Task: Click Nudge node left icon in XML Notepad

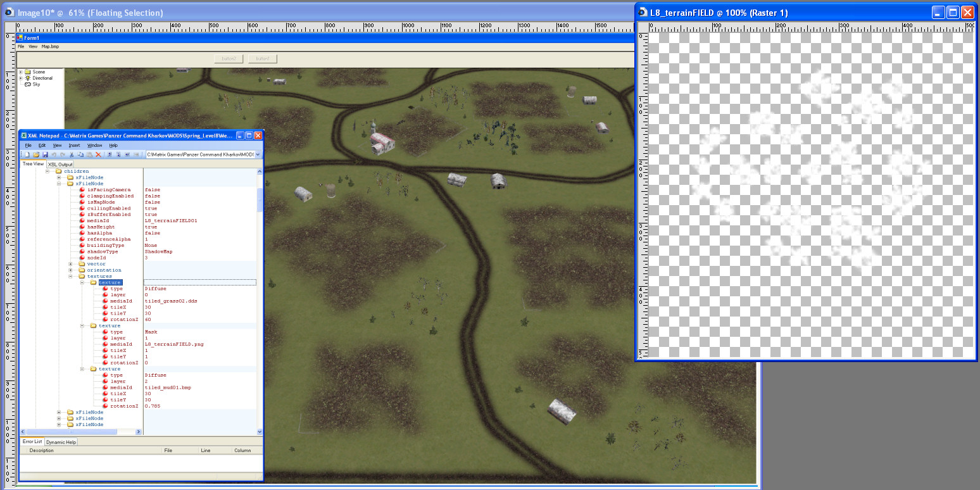Action: click(127, 154)
